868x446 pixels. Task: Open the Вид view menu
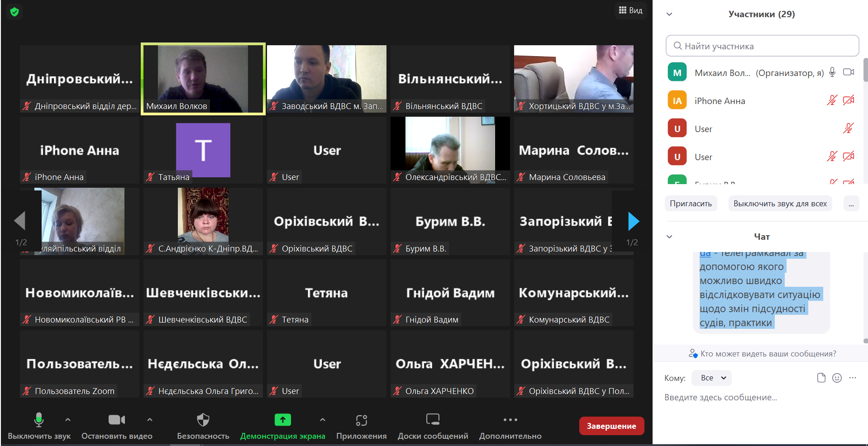[630, 10]
